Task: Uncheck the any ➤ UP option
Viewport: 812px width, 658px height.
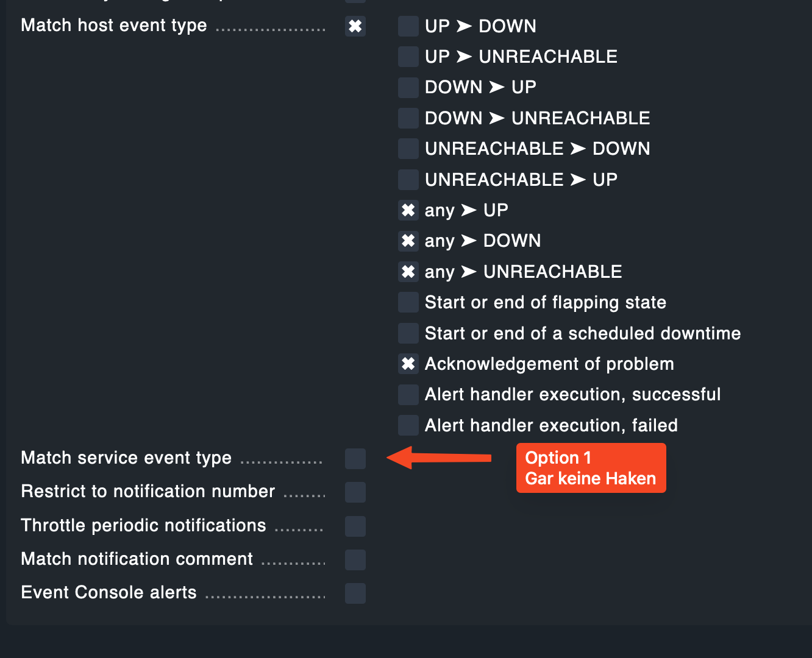Action: coord(408,210)
